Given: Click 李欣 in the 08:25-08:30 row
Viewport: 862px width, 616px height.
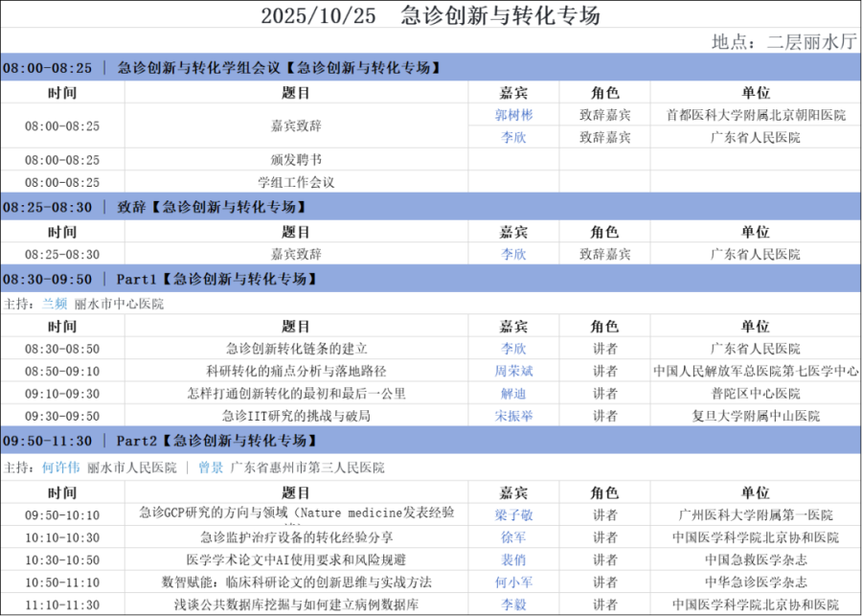Looking at the screenshot, I should 513,255.
